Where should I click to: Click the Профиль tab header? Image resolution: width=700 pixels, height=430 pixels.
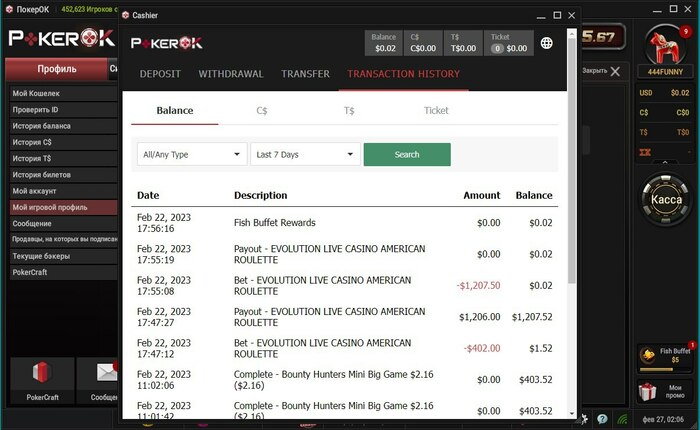[57, 69]
